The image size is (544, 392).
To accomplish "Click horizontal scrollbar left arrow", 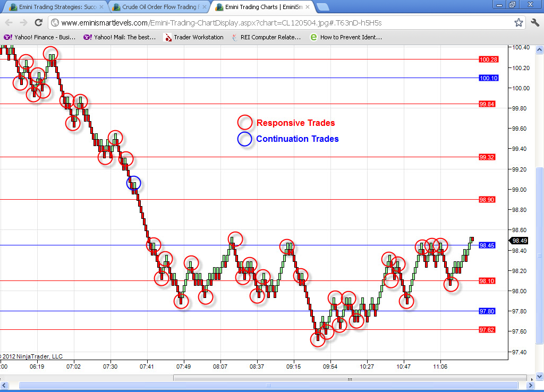I will (4, 386).
